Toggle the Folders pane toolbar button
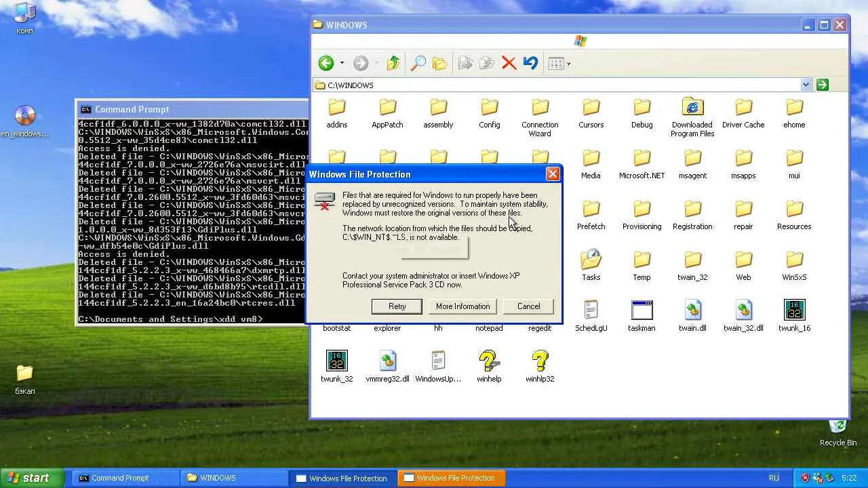 click(x=439, y=63)
